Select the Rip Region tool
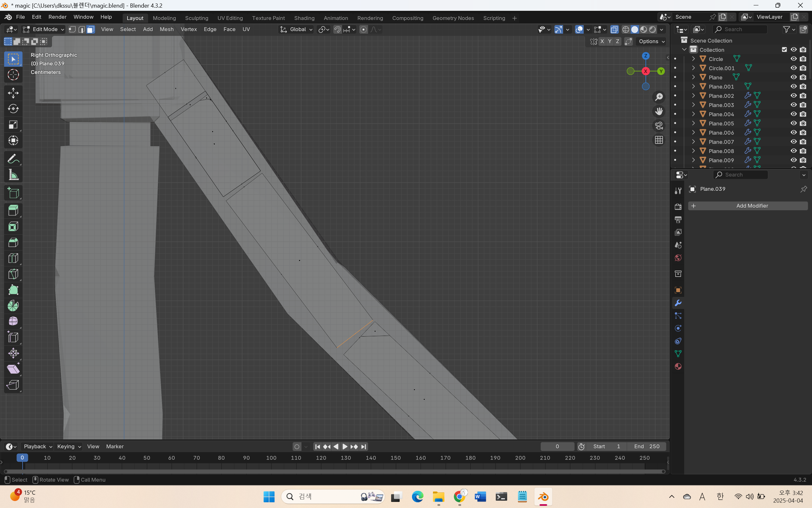 [x=13, y=385]
